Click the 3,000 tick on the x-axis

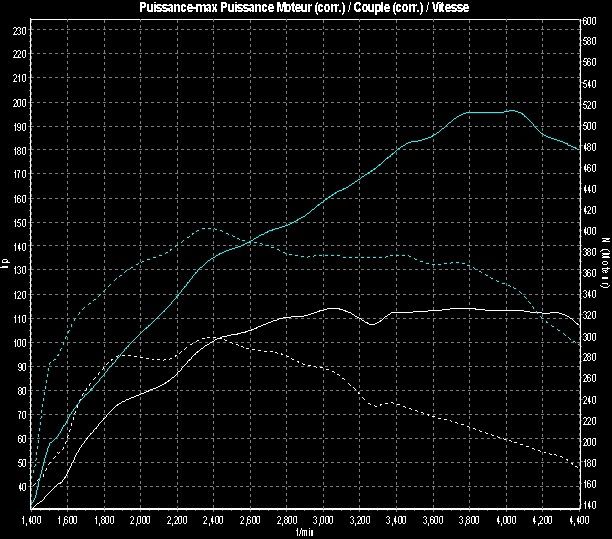[x=323, y=522]
